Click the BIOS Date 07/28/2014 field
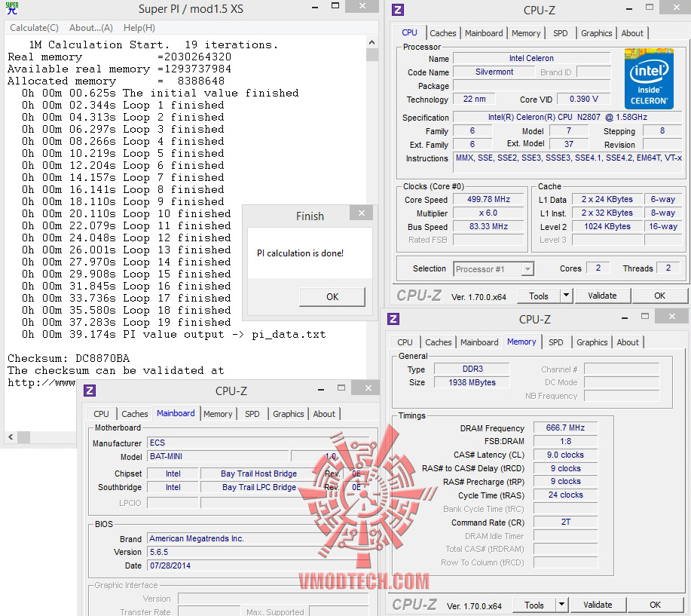This screenshot has height=616, width=691. click(258, 565)
